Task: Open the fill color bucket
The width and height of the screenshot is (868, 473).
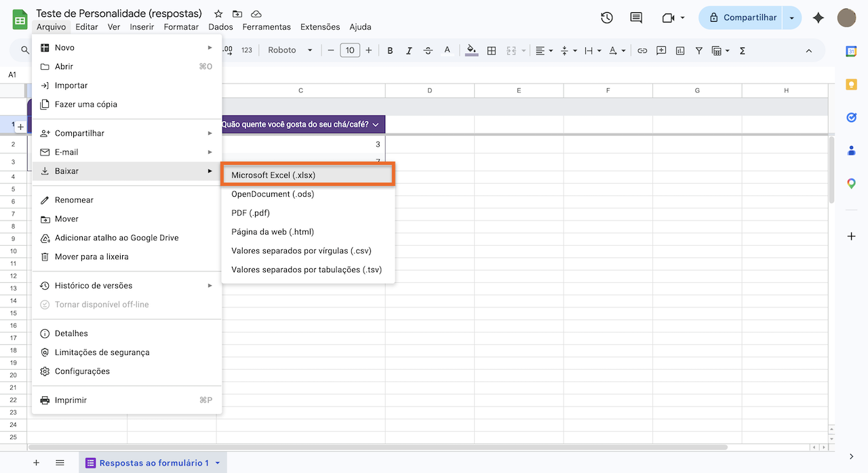Action: tap(472, 50)
